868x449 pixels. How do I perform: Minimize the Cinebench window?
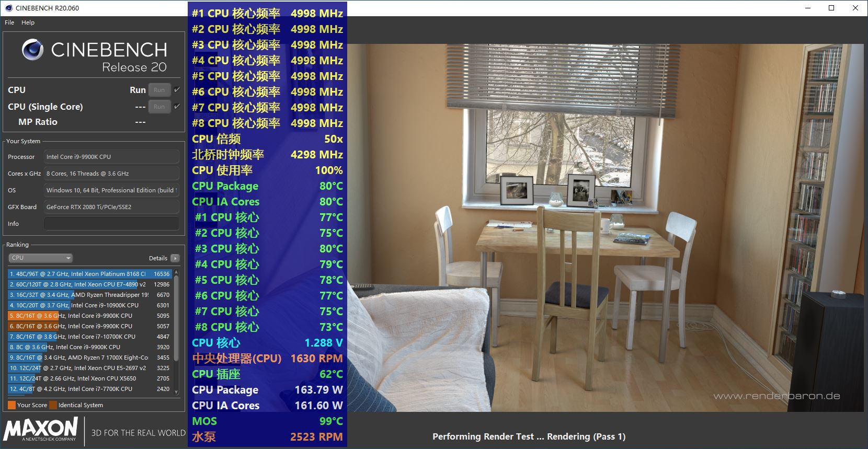click(808, 8)
